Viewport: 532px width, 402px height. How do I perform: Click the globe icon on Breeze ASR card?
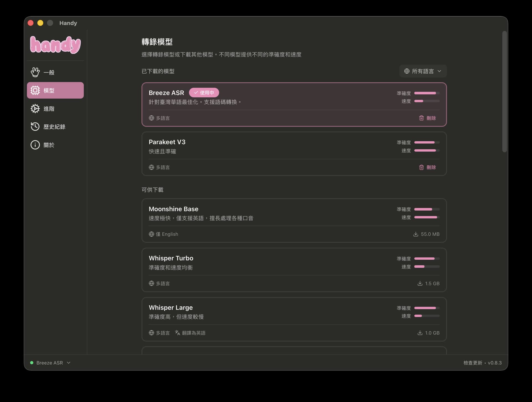point(151,118)
